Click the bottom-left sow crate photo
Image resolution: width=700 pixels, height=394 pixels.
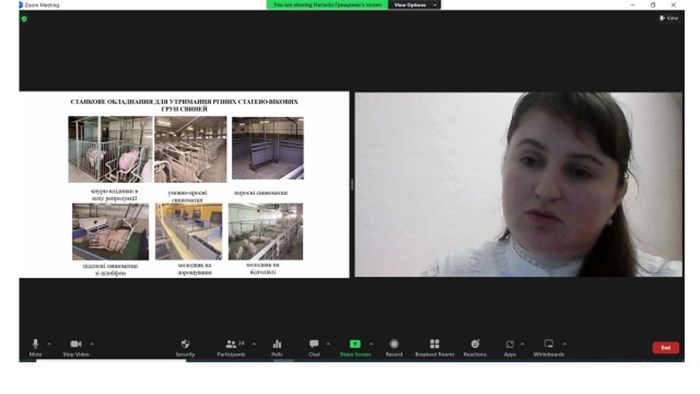click(110, 232)
